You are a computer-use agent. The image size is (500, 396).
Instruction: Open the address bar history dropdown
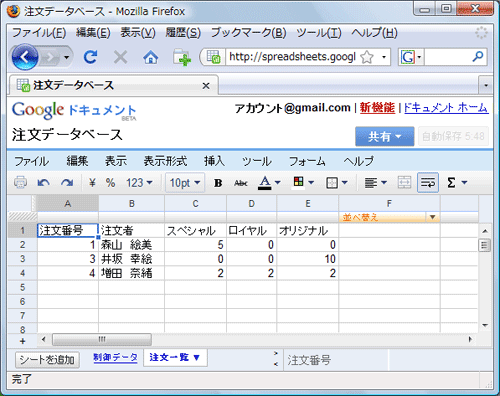[384, 57]
